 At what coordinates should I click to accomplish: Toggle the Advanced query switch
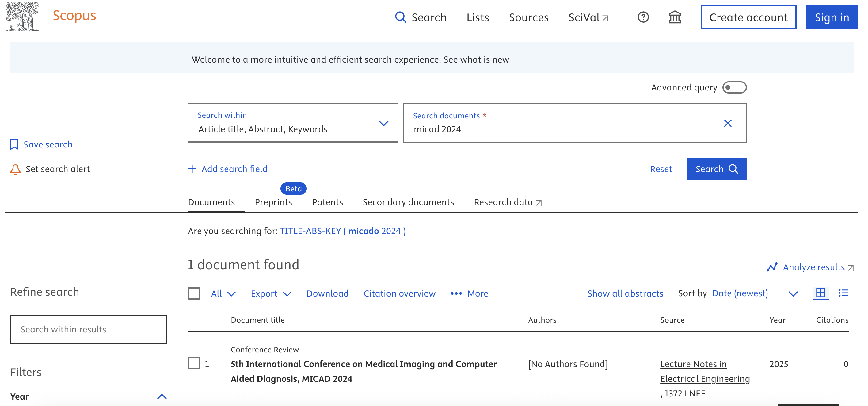point(734,87)
